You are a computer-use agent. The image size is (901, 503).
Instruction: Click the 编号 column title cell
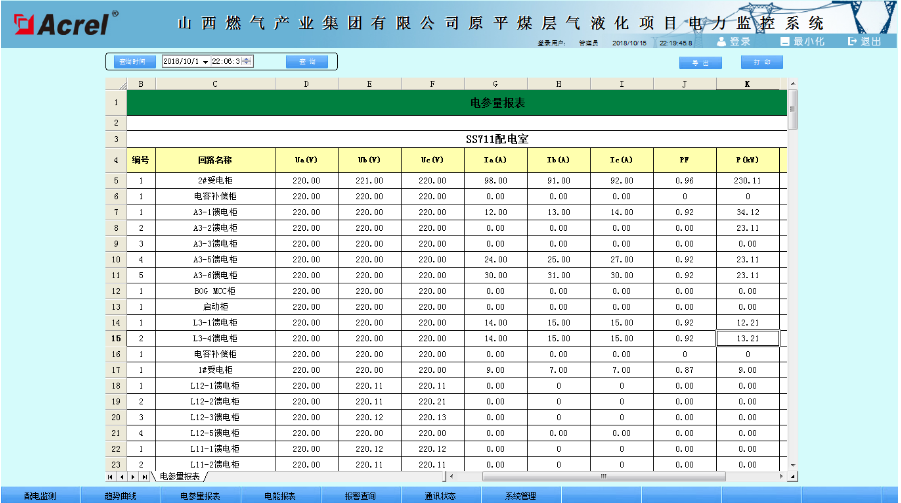(141, 160)
